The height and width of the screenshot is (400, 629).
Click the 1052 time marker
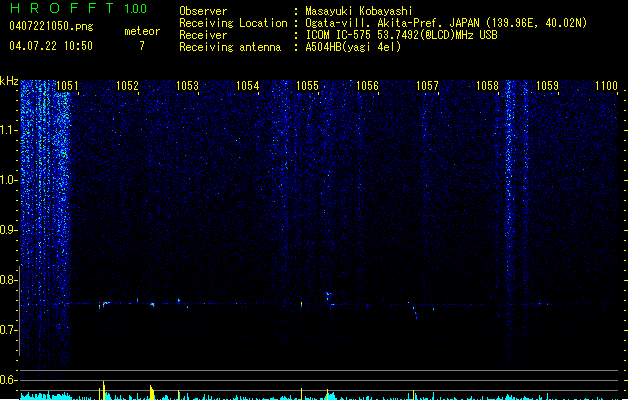click(127, 86)
